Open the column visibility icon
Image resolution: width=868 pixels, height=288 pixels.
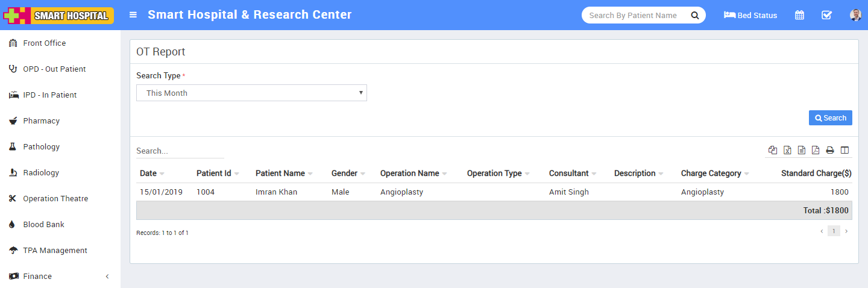tap(844, 151)
